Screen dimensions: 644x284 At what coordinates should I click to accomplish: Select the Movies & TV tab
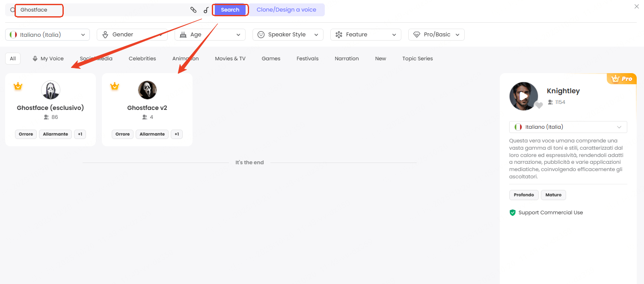pyautogui.click(x=230, y=59)
